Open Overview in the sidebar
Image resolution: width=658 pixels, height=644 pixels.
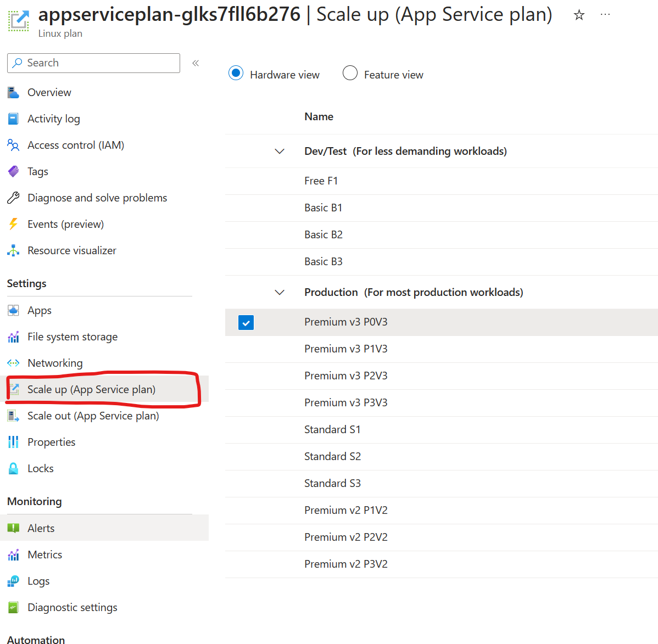[x=49, y=92]
